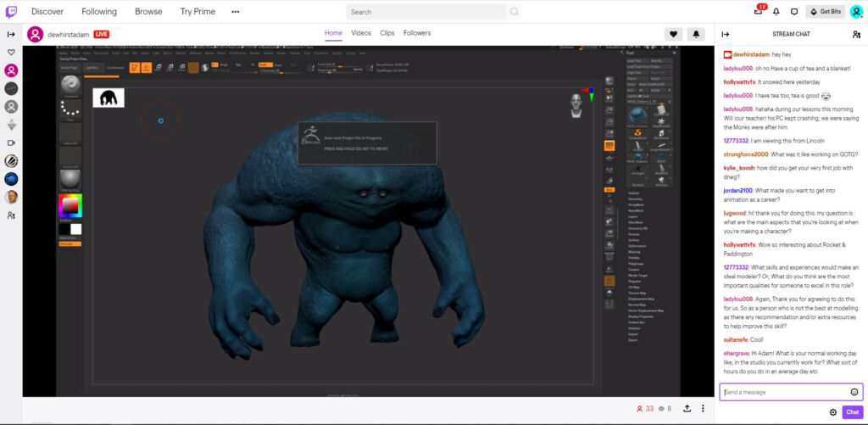Viewport: 868px width, 425px height.
Task: Go to Following in top navigation
Action: [x=99, y=12]
